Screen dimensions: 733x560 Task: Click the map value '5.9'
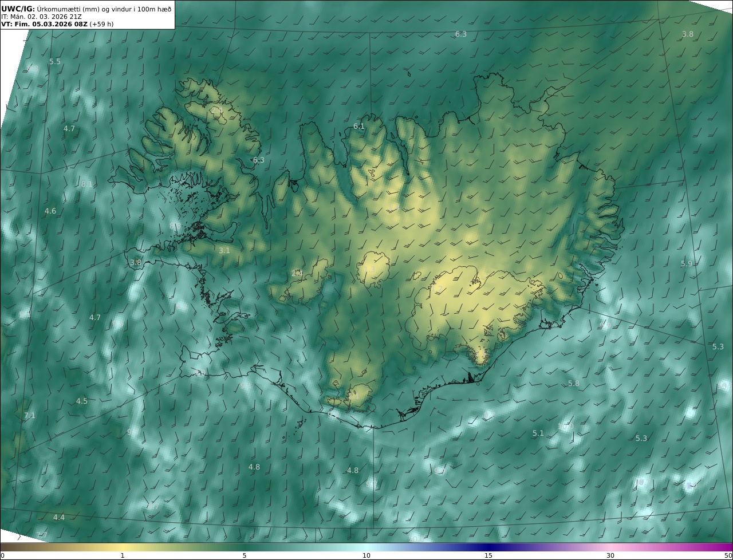(x=686, y=263)
